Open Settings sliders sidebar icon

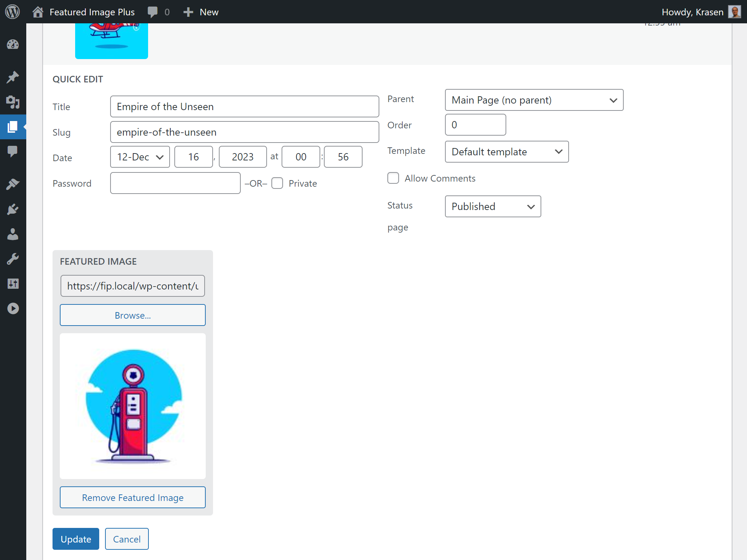[13, 284]
